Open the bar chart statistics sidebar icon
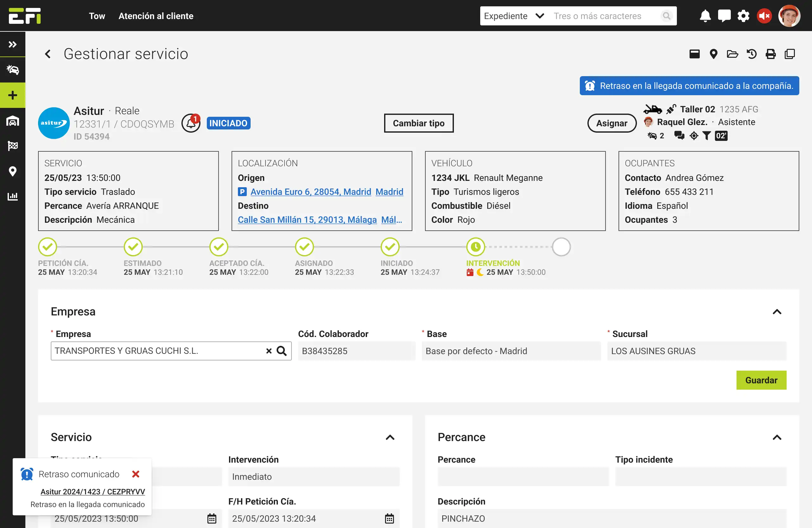This screenshot has height=528, width=812. 13,196
